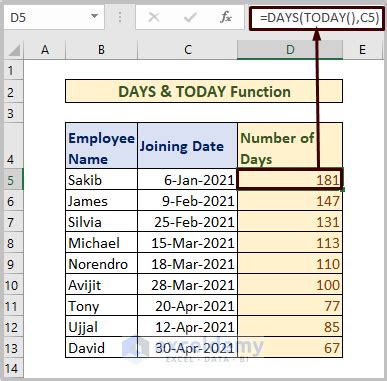The width and height of the screenshot is (387, 381).
Task: Click the date cell 18-Mar-2021
Action: pos(187,263)
